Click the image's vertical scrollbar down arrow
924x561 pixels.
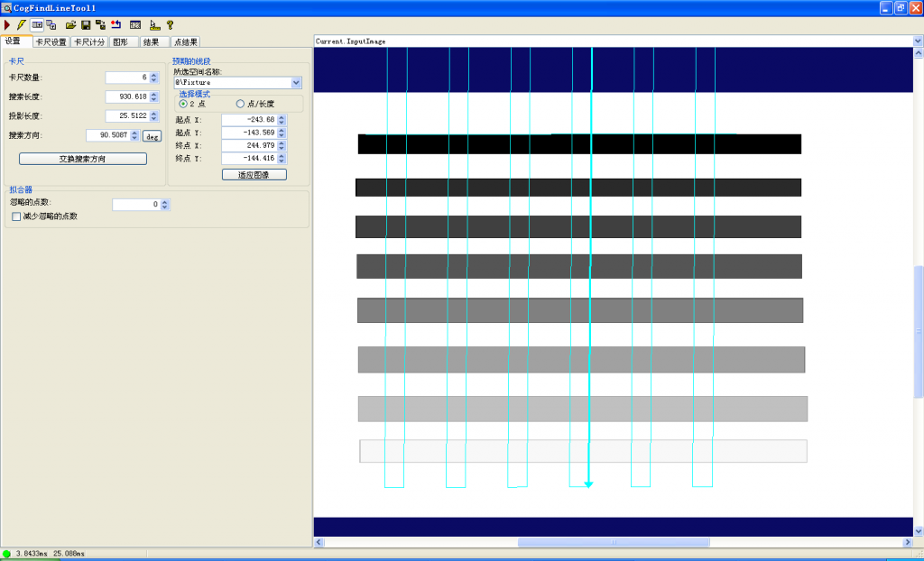click(918, 531)
